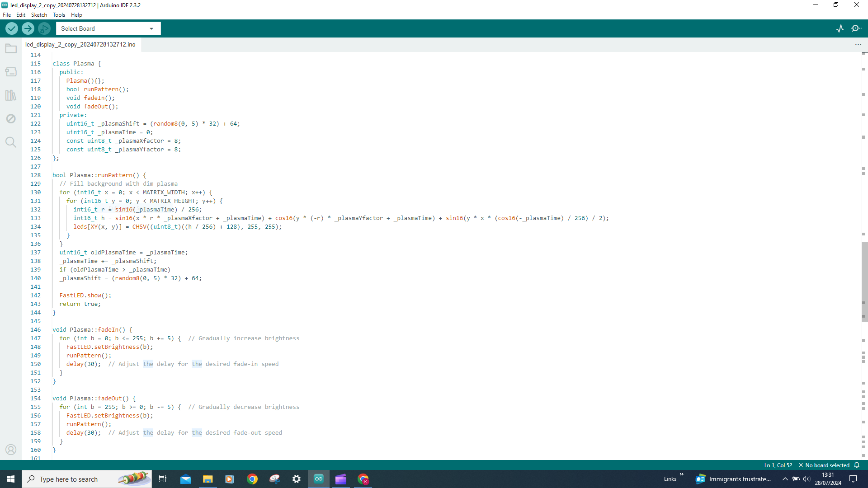Open the Action Center notification icon
Image resolution: width=868 pixels, height=488 pixels.
[x=853, y=479]
